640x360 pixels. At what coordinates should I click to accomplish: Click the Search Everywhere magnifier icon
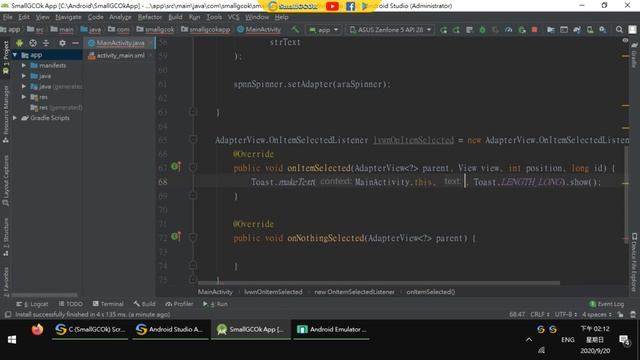(x=619, y=30)
